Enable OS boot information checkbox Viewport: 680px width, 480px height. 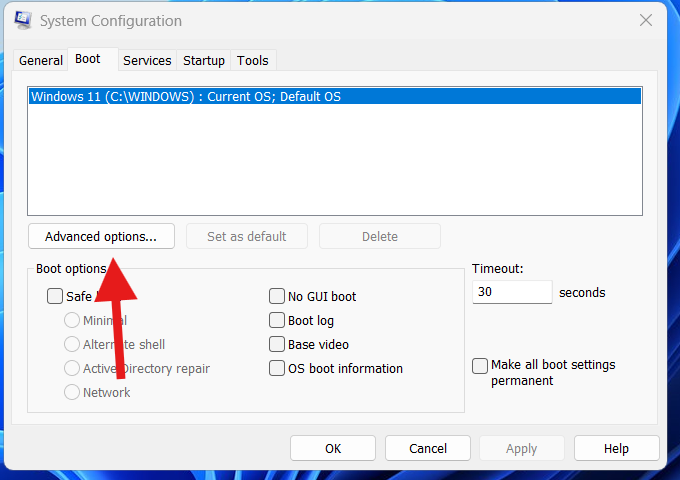277,369
